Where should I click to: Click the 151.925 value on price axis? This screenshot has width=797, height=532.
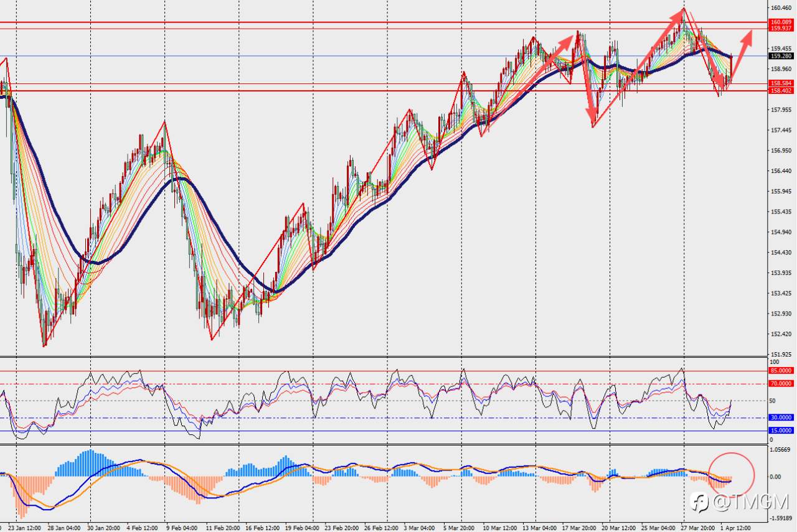781,355
